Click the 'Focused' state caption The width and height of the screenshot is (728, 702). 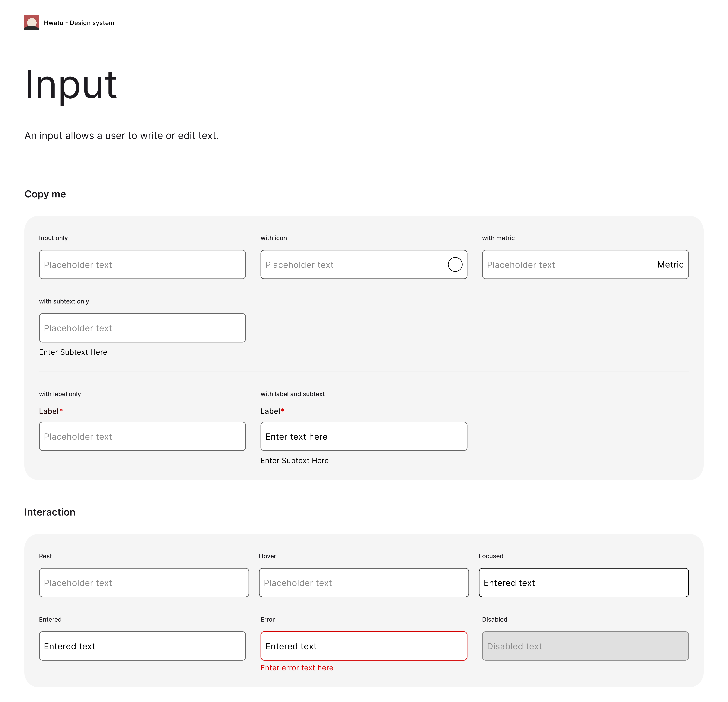click(x=491, y=556)
